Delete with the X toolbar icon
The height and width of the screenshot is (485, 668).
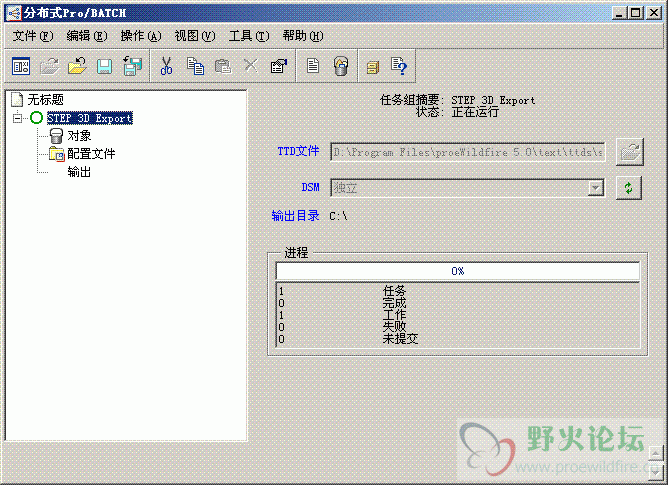click(x=250, y=66)
